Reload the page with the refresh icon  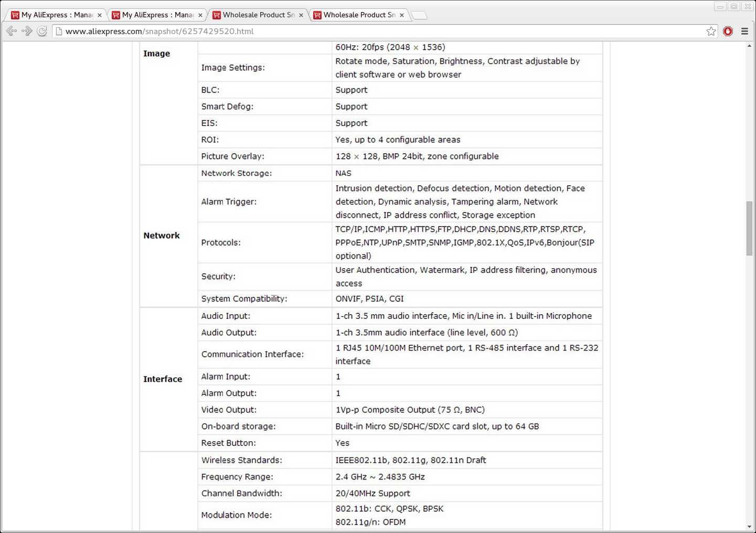pyautogui.click(x=42, y=31)
